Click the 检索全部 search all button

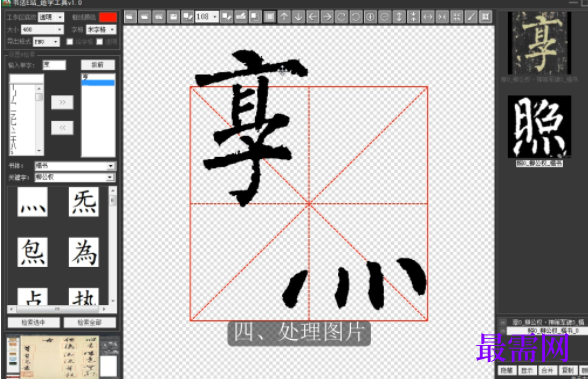click(x=90, y=322)
